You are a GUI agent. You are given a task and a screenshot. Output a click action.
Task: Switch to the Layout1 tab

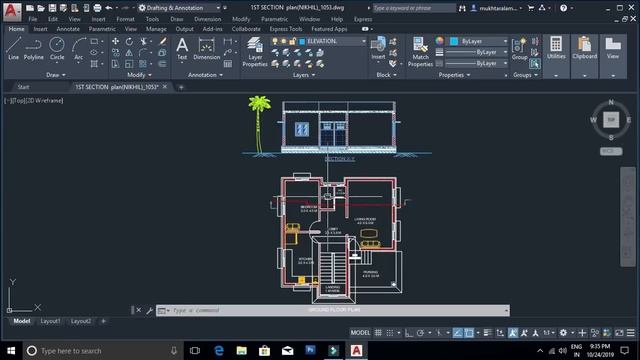(x=50, y=321)
